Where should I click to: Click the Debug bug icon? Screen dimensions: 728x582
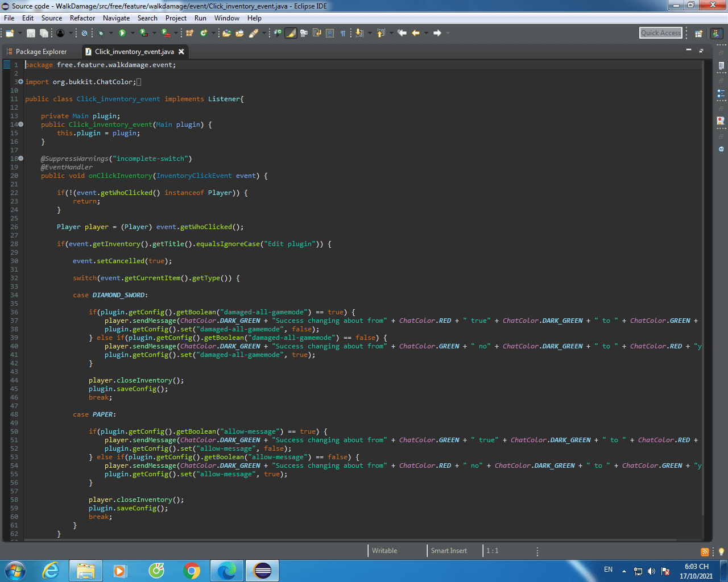pos(101,33)
